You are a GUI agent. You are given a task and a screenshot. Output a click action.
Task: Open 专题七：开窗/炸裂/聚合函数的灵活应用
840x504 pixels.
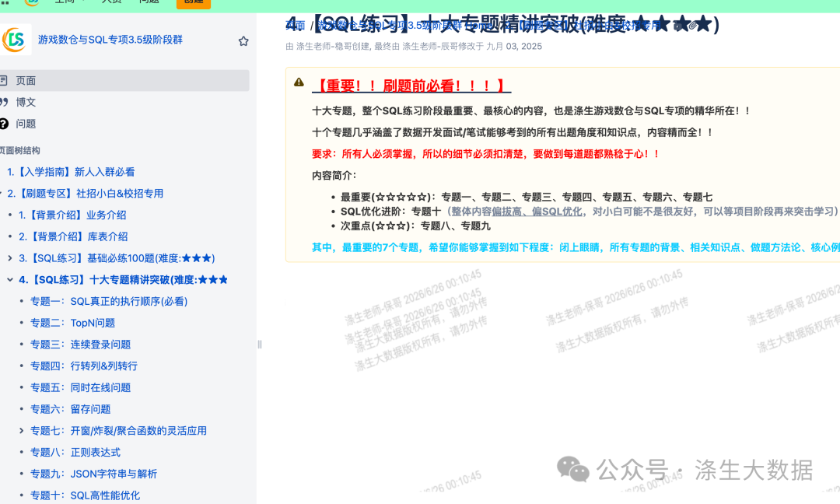coord(118,431)
